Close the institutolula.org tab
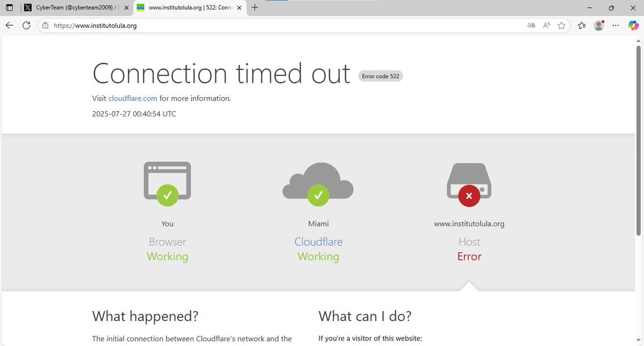 coord(239,8)
